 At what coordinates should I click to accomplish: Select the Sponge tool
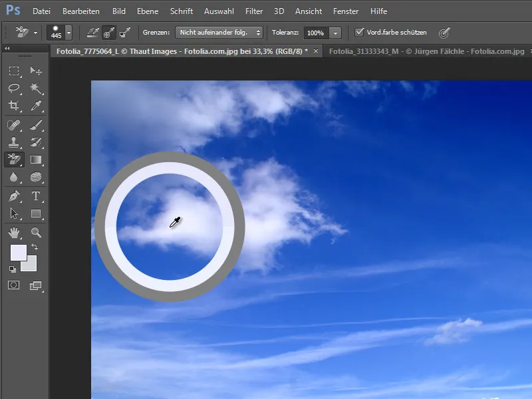[x=36, y=177]
